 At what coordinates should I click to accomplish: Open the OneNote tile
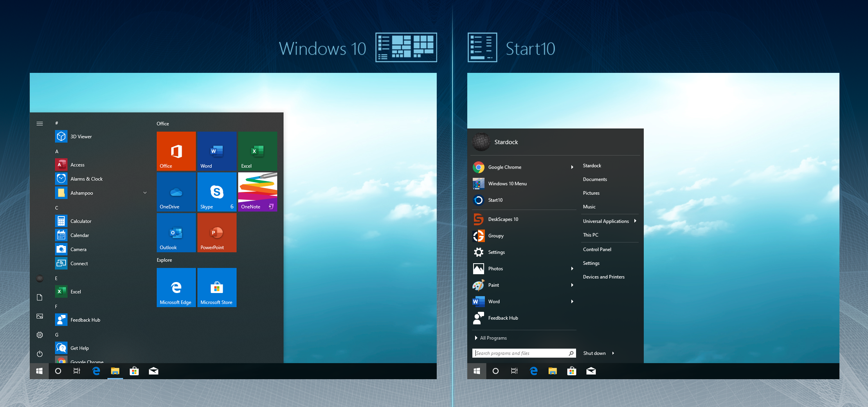tap(258, 192)
